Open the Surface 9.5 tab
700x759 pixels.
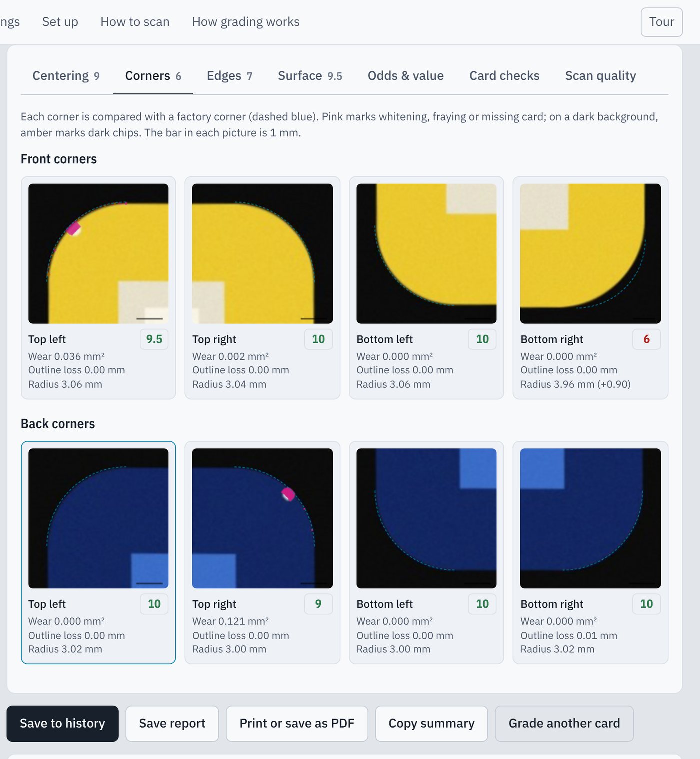[x=310, y=76]
